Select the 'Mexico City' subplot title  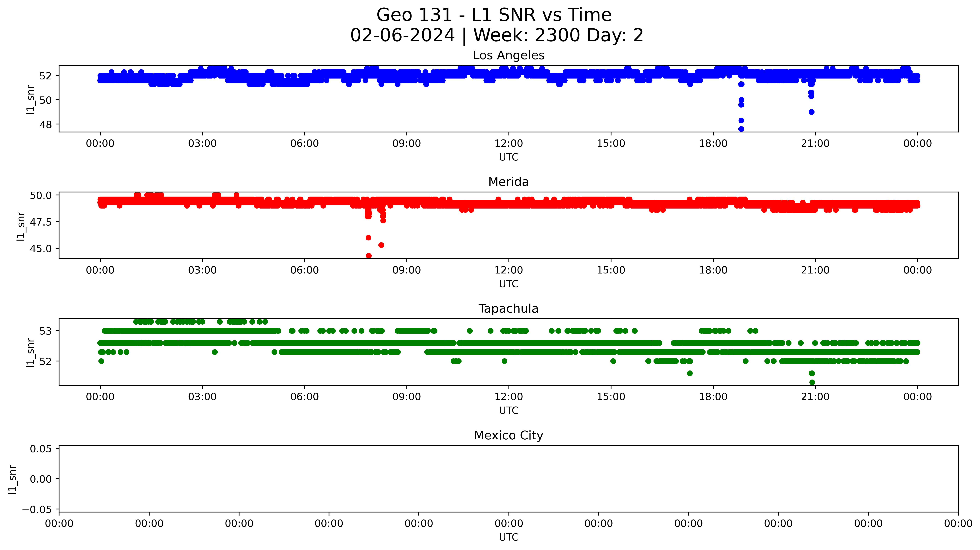509,435
